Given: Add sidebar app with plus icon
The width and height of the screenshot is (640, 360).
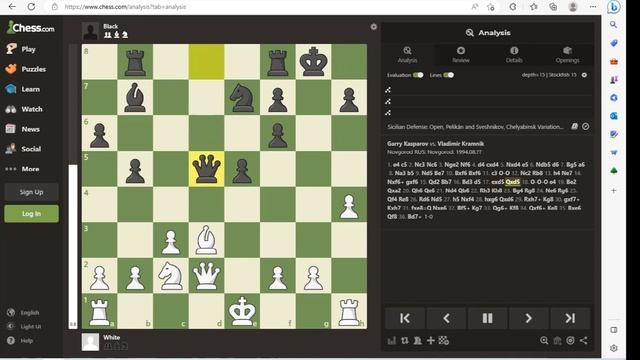Looking at the screenshot, I should [x=613, y=191].
